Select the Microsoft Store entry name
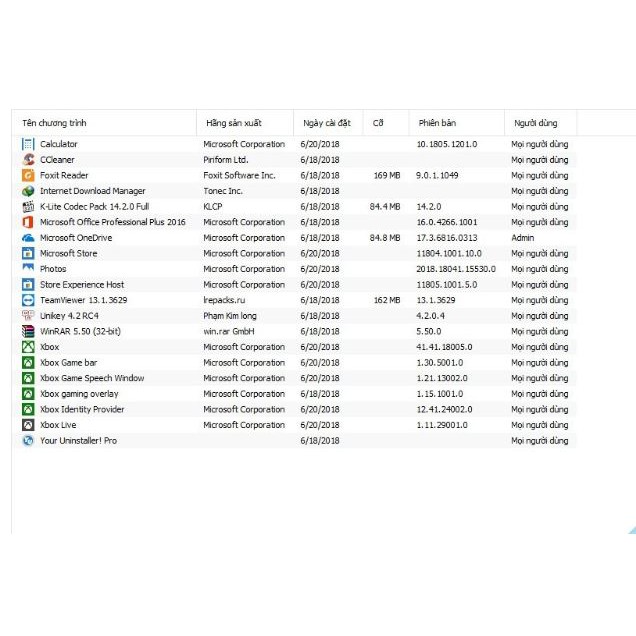The width and height of the screenshot is (636, 636). click(x=69, y=254)
